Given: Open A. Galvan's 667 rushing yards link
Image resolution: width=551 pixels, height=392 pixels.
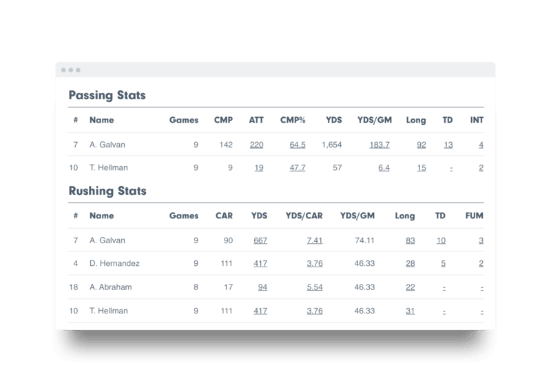Looking at the screenshot, I should (260, 240).
